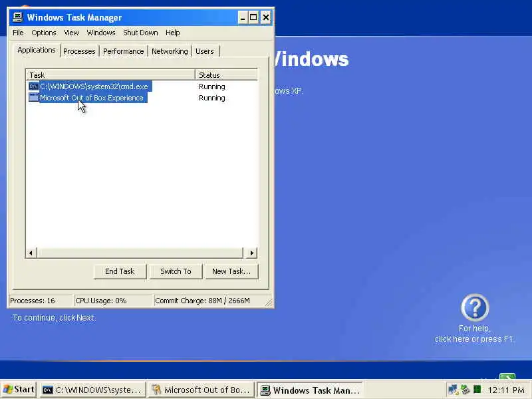Open the Windows menu
The image size is (532, 399).
101,33
